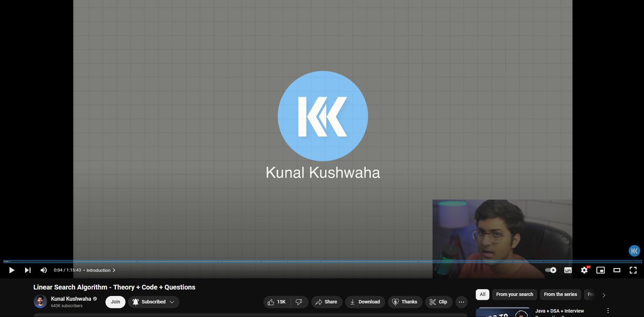Enter full screen mode
The width and height of the screenshot is (644, 317).
point(633,270)
